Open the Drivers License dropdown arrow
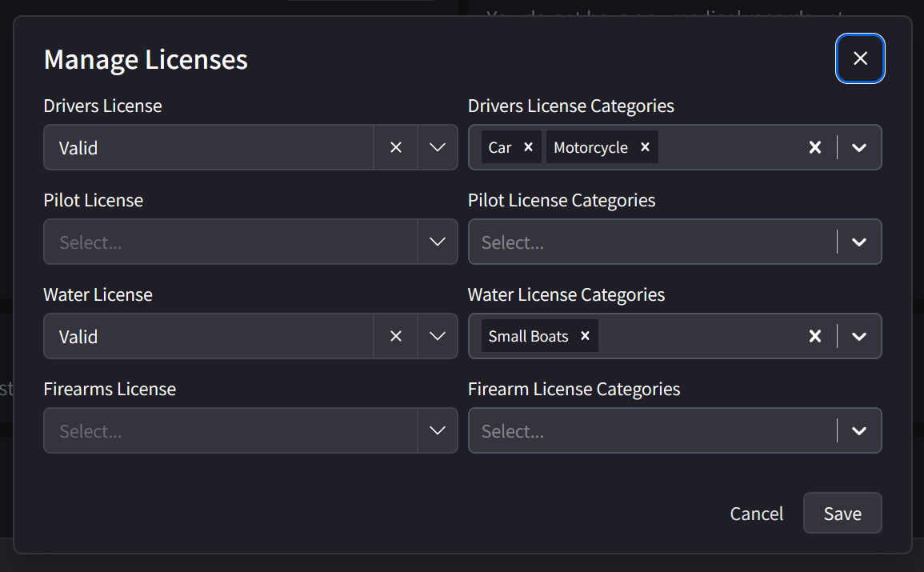 coord(438,147)
